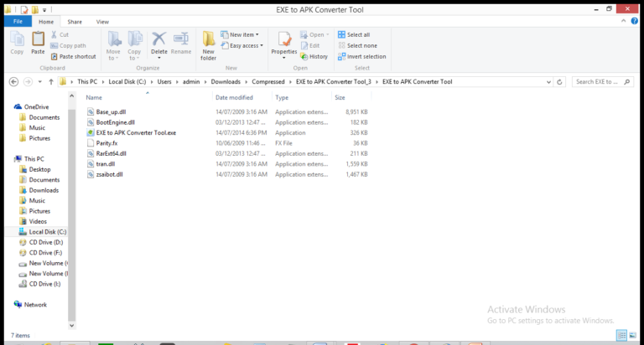Image resolution: width=644 pixels, height=345 pixels.
Task: Switch to Details view icon
Action: point(621,335)
